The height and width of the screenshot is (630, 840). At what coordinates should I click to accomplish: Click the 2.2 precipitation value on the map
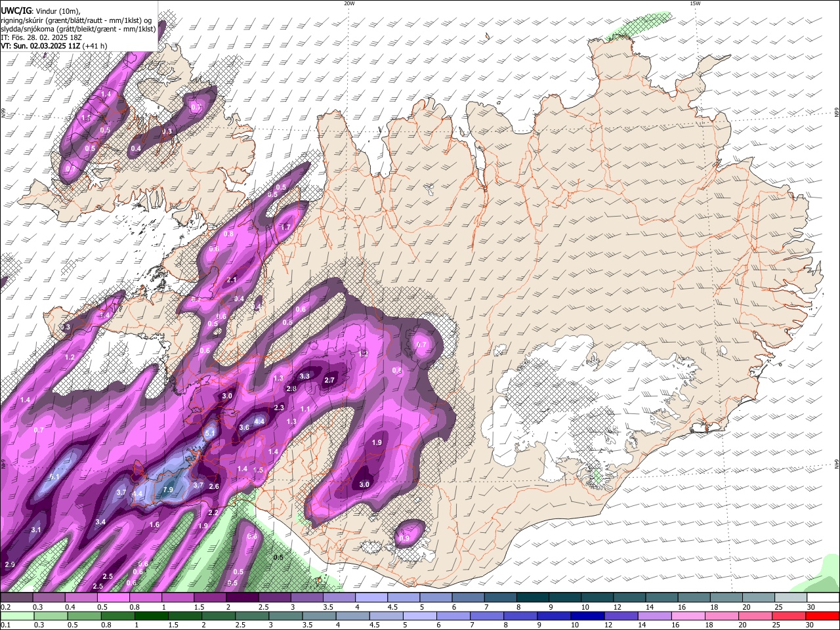coord(213,513)
